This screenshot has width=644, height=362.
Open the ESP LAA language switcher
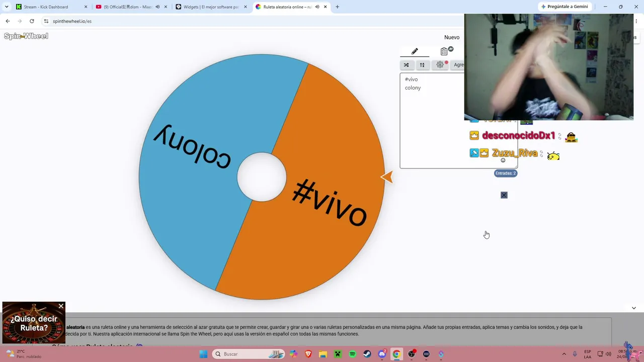pos(588,354)
